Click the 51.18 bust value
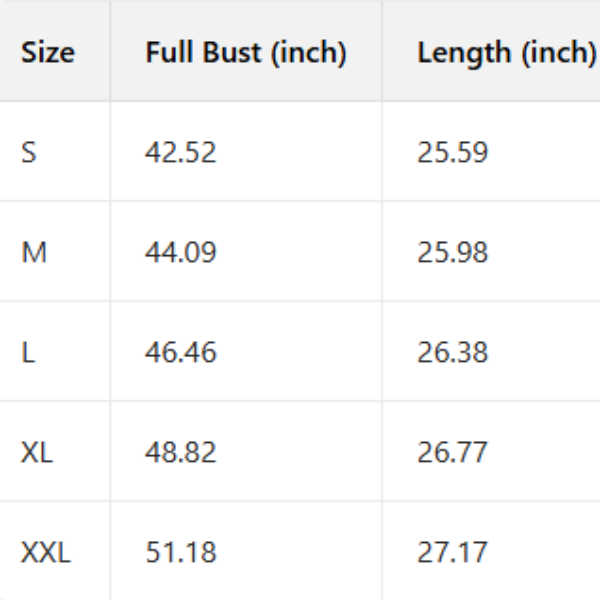 (181, 552)
